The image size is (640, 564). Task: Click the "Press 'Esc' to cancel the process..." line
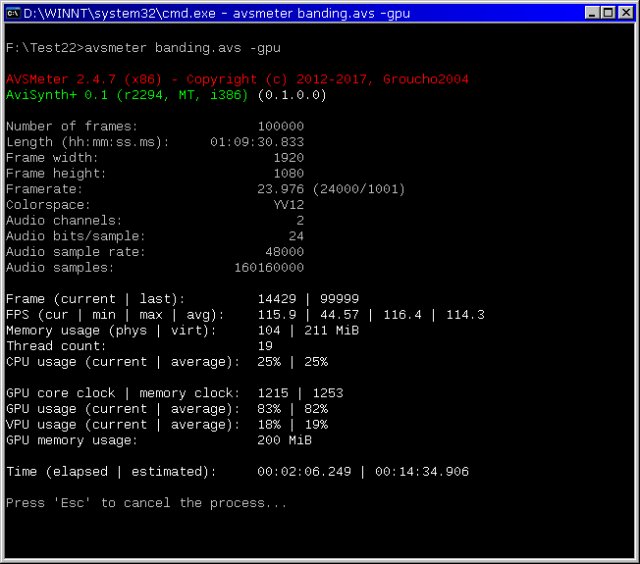click(147, 504)
